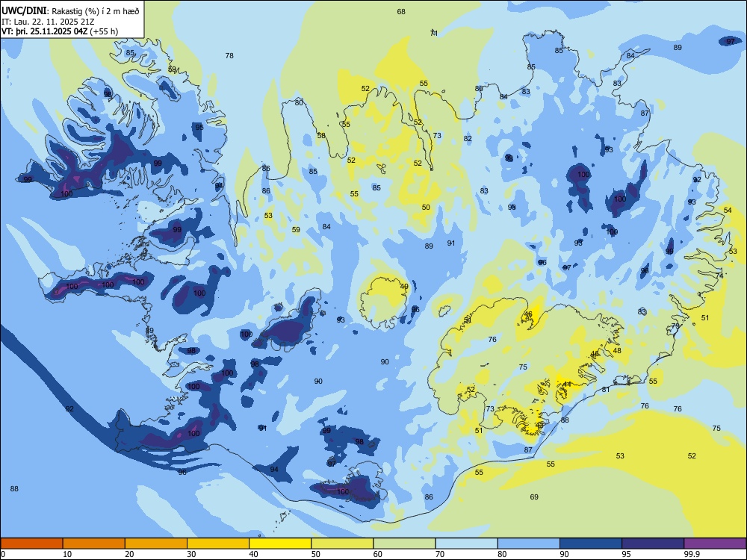Select the 40–50 bright yellow legend swatch
The image size is (747, 560).
pos(280,544)
